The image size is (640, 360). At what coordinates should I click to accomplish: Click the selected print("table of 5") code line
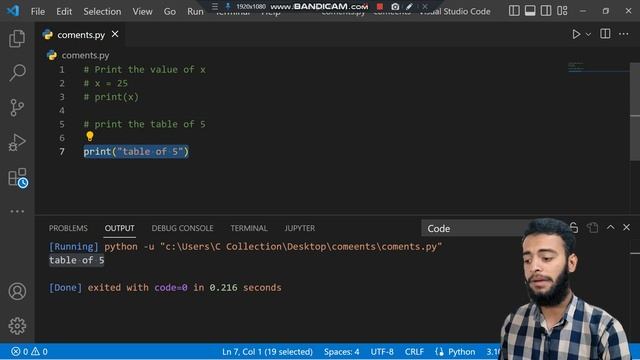136,151
